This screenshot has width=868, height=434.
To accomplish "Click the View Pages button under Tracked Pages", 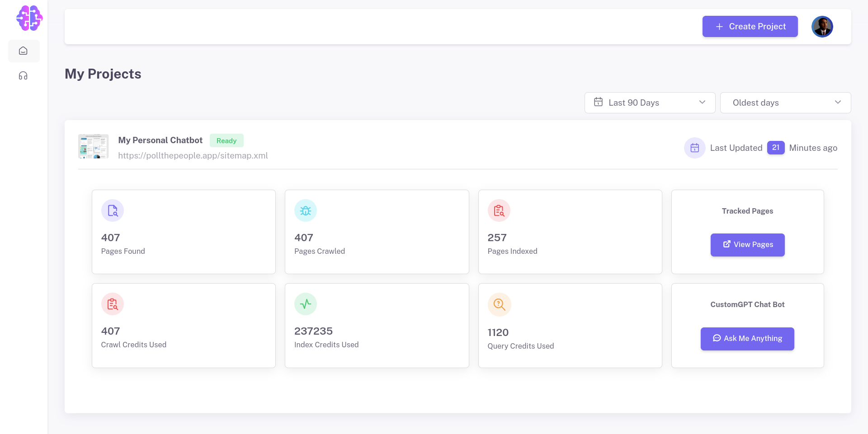I will pyautogui.click(x=747, y=245).
